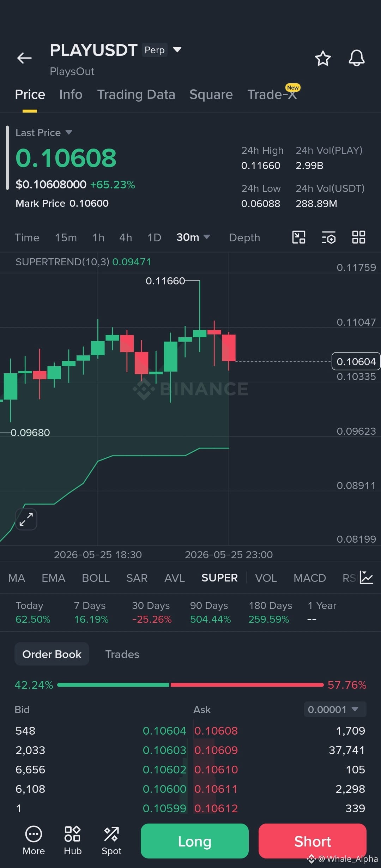381x868 pixels.
Task: Expand chart to fullscreen
Action: (x=26, y=519)
